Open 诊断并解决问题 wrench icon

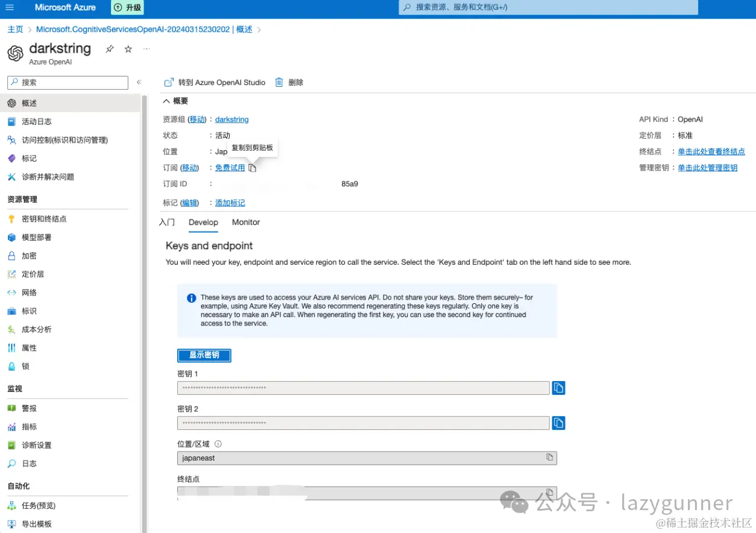pos(11,177)
